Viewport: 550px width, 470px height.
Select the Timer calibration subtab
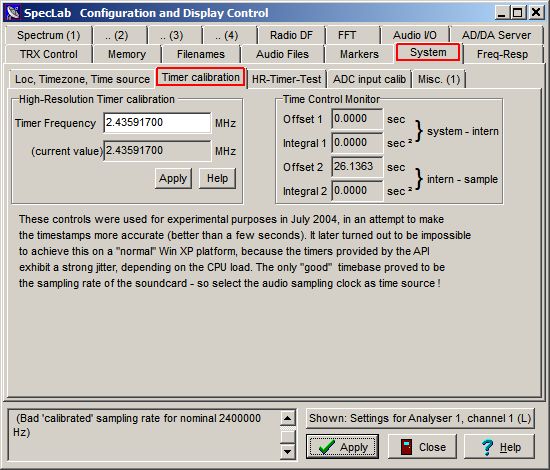pos(201,77)
